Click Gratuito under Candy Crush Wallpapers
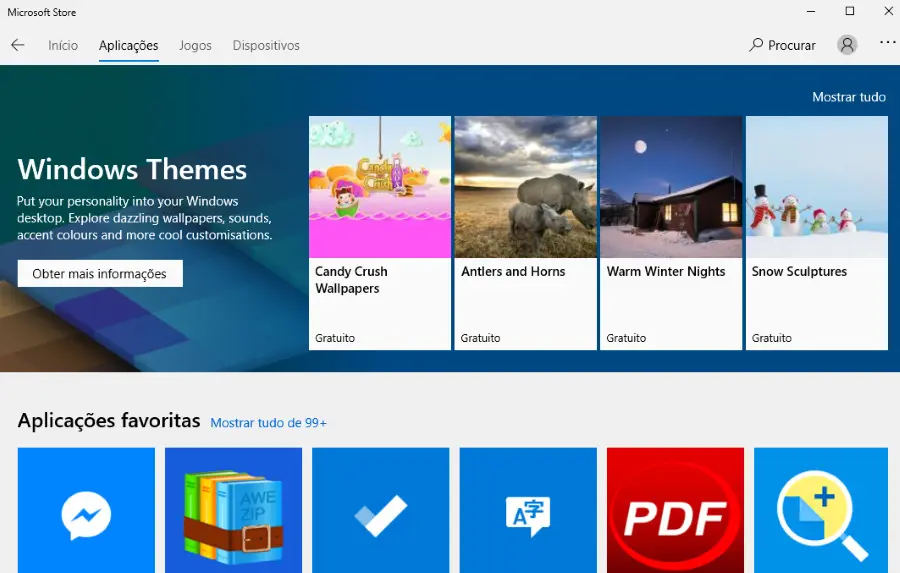 click(335, 338)
